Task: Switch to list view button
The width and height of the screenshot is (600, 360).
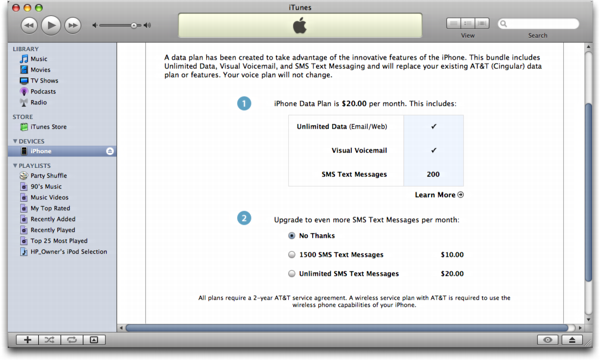Action: tap(453, 23)
